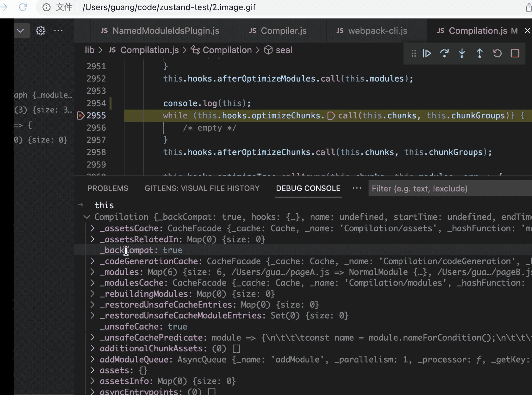The width and height of the screenshot is (532, 395).
Task: Click the debug Step Over icon
Action: pyautogui.click(x=444, y=54)
